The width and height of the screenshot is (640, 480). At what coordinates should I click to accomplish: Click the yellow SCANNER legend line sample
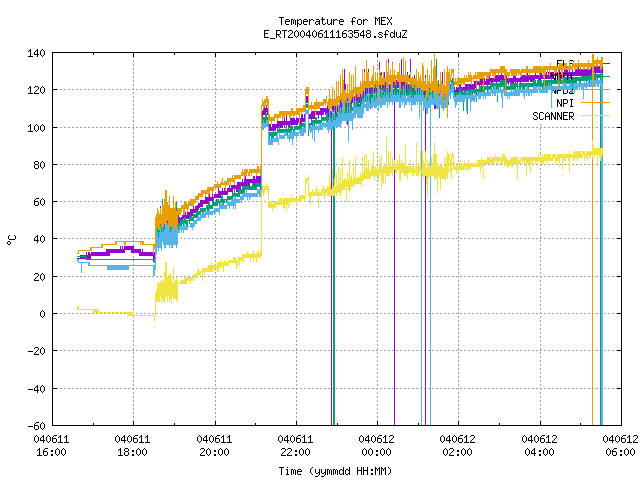pos(595,116)
